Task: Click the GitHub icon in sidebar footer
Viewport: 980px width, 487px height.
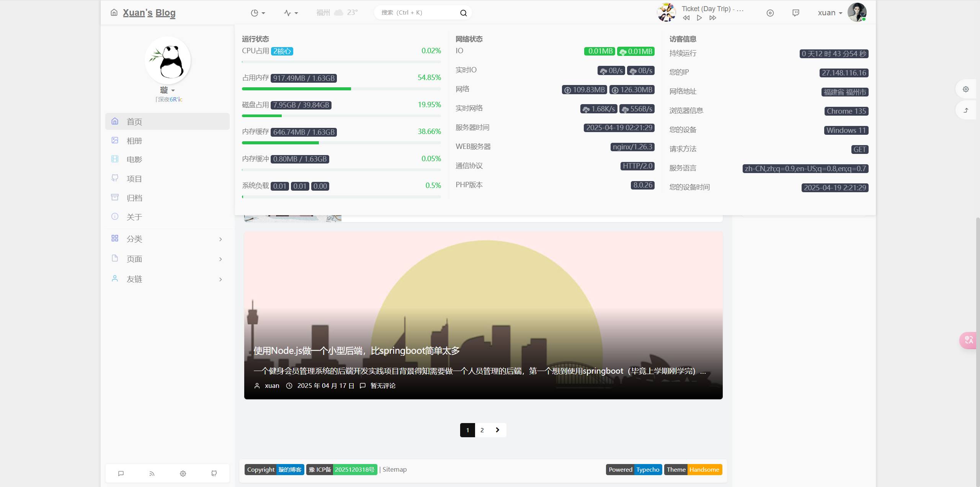Action: 214,474
